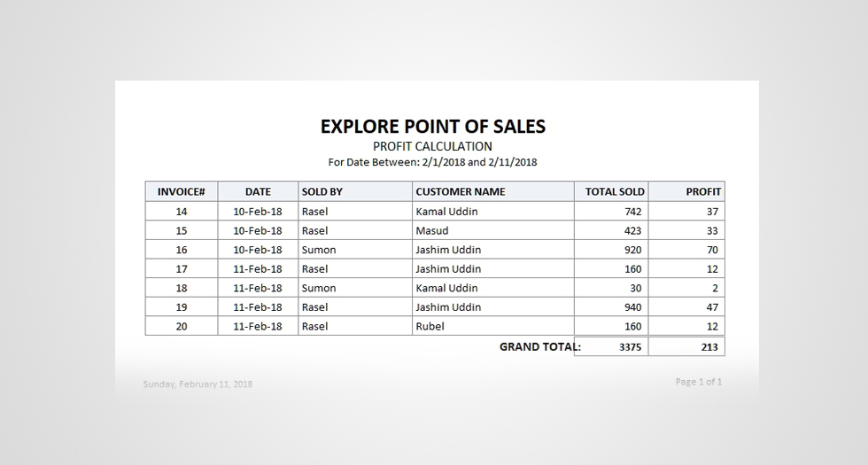868x465 pixels.
Task: Click the Sumon cell in invoice 18 row
Action: coord(319,288)
